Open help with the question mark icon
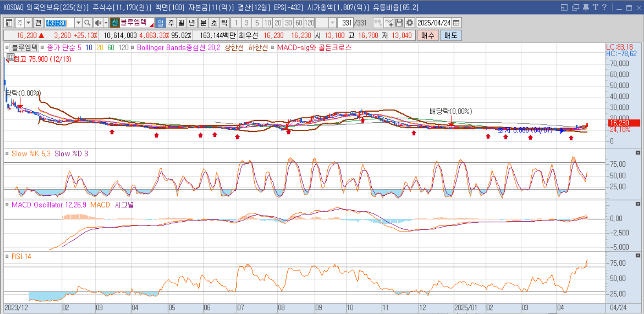Screen dimensions: 644x314 coord(604,7)
